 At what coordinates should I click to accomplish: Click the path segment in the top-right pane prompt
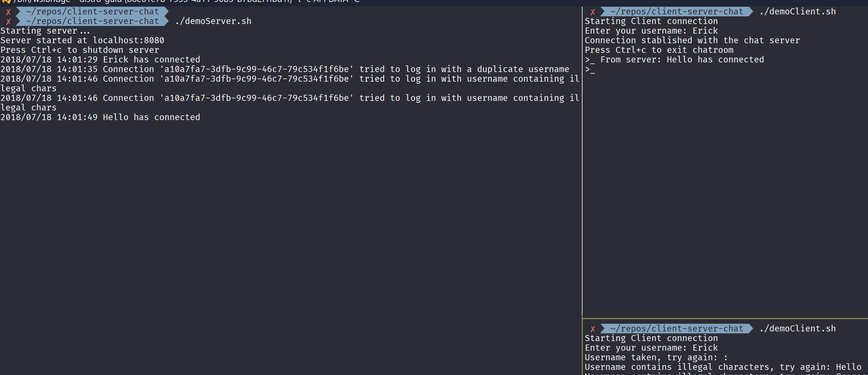(676, 12)
